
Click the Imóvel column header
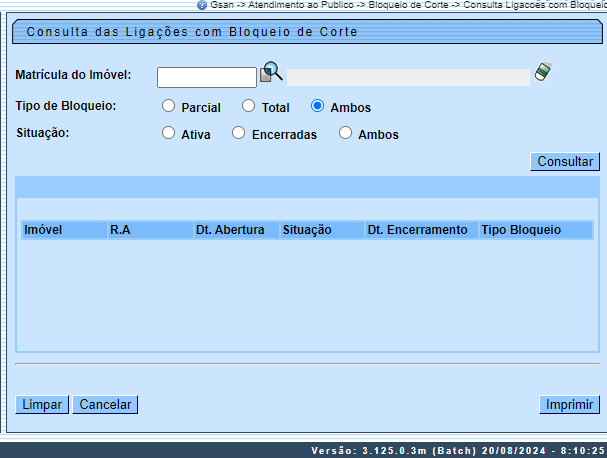click(x=43, y=230)
